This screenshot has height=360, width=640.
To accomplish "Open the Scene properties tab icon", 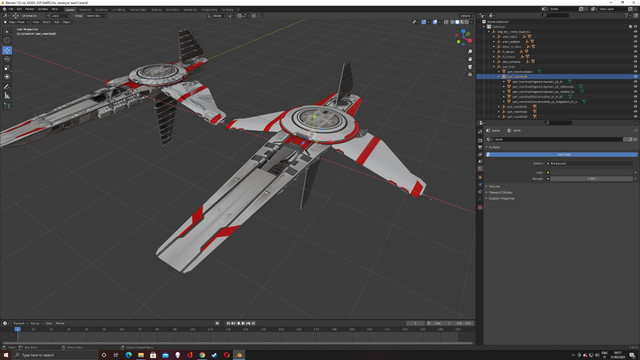I will coord(480,161).
